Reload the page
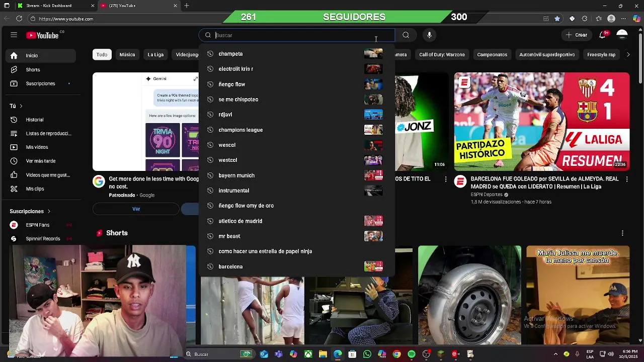The height and width of the screenshot is (362, 644). click(x=19, y=19)
